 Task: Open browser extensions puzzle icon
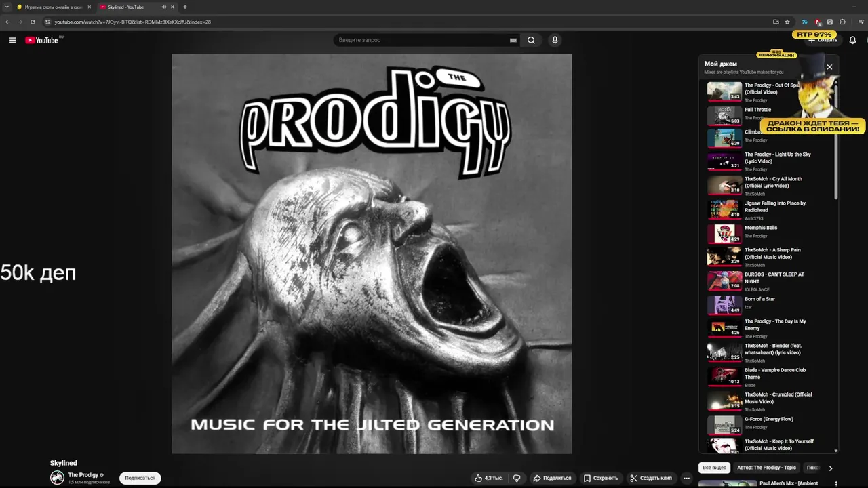pyautogui.click(x=843, y=22)
